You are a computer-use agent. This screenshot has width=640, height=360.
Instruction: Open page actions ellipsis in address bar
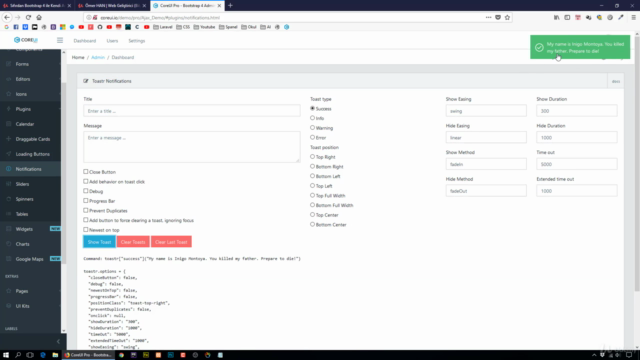[489, 18]
